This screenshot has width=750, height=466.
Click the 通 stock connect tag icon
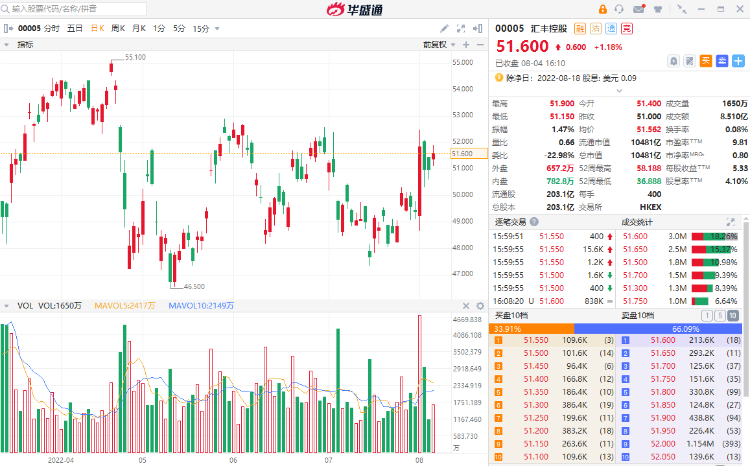click(x=611, y=29)
